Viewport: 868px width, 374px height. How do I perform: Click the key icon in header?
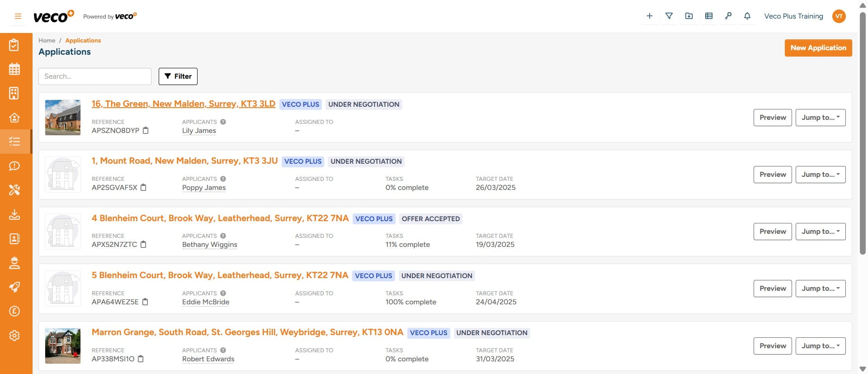point(728,16)
